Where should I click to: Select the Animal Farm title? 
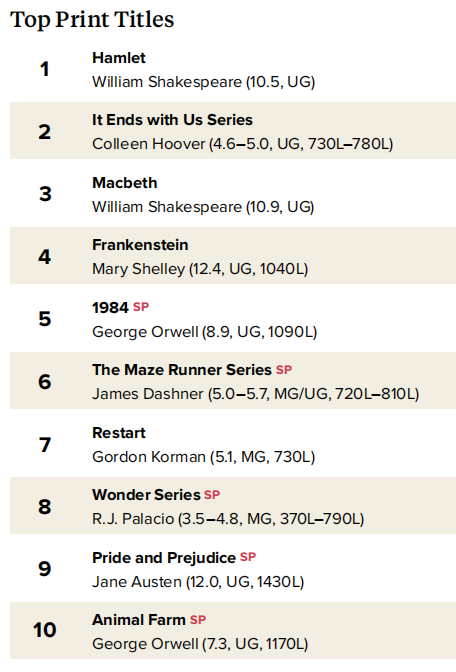(139, 620)
